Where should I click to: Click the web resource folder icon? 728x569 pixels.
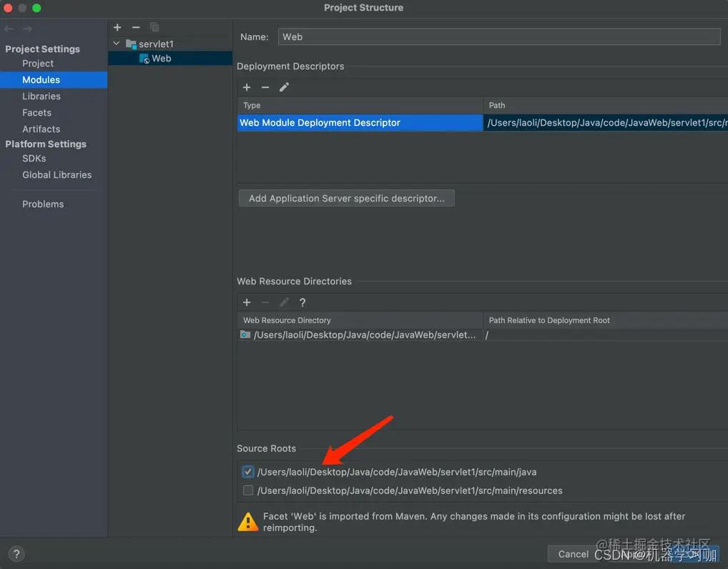pos(245,335)
